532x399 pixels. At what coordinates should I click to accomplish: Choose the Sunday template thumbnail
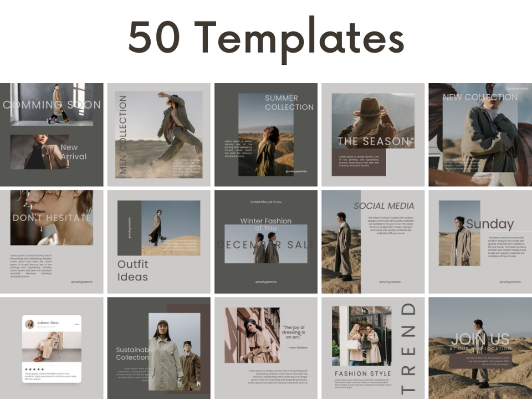click(480, 242)
